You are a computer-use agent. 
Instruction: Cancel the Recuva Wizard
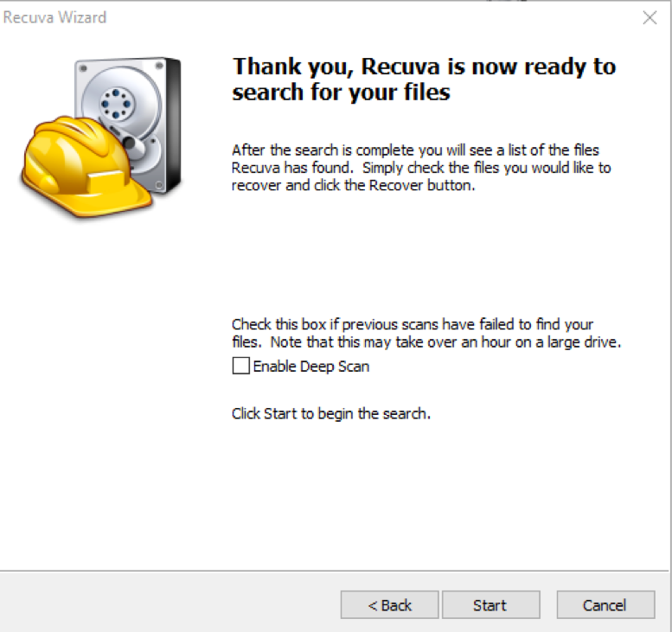[605, 605]
